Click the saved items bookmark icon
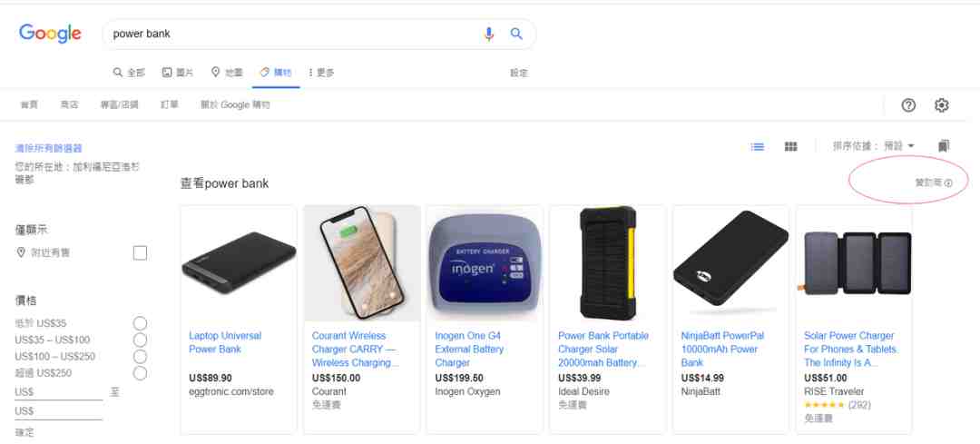The width and height of the screenshot is (980, 444). (x=944, y=145)
